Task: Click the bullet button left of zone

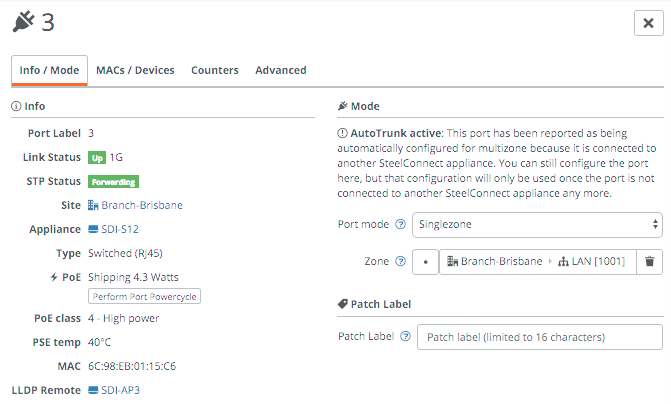Action: (426, 262)
